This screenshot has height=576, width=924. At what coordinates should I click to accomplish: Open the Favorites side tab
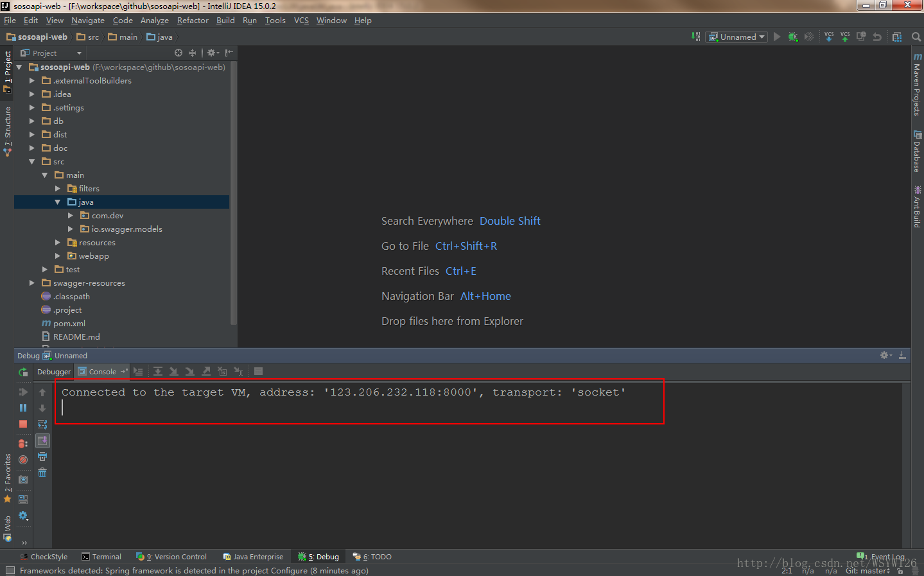(x=7, y=478)
